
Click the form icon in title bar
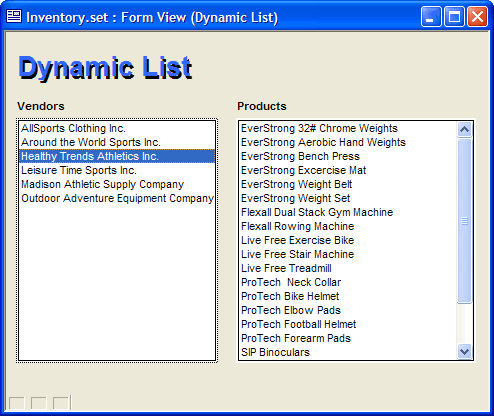pyautogui.click(x=14, y=16)
